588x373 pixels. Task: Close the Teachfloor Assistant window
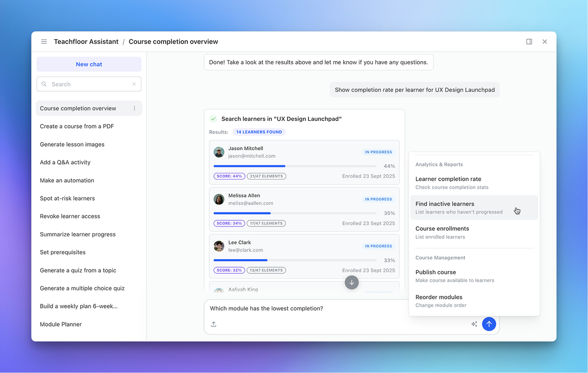tap(545, 42)
